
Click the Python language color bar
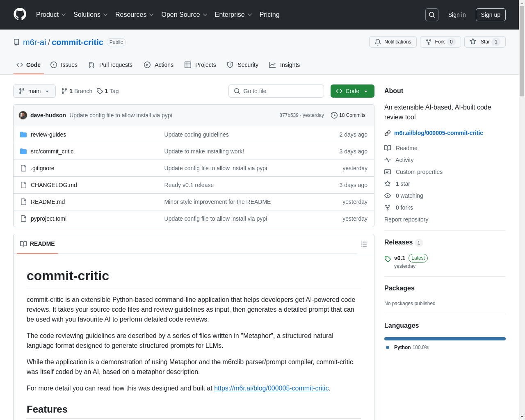pos(445,339)
